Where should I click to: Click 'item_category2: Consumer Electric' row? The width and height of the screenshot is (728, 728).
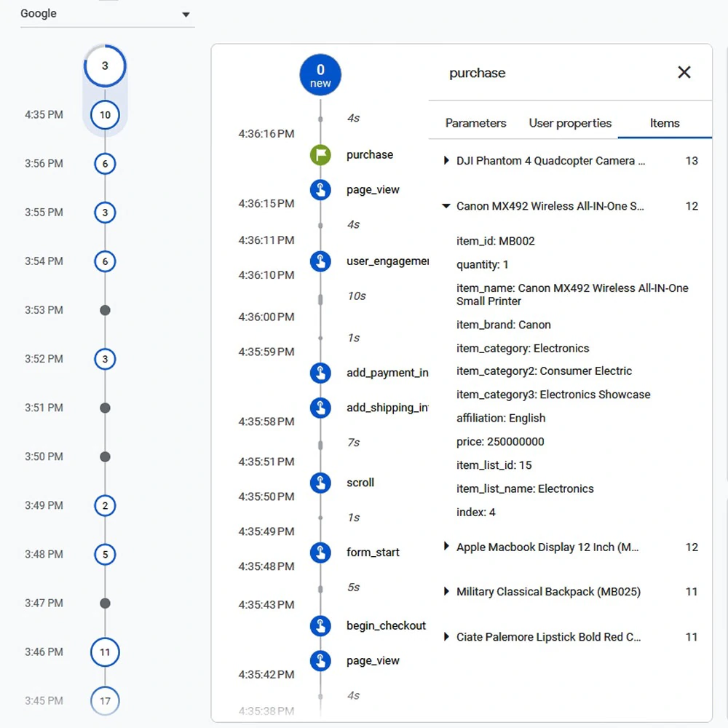point(544,371)
